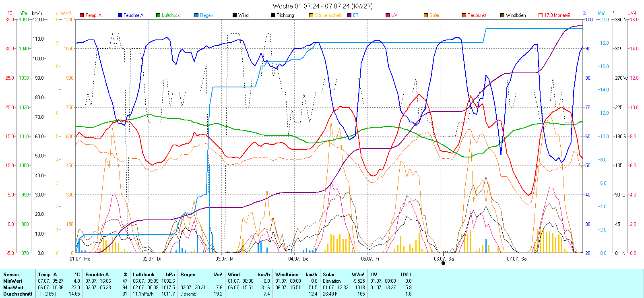Click the maximum UV value '5.9'
This screenshot has height=298, width=644.
pos(408,288)
